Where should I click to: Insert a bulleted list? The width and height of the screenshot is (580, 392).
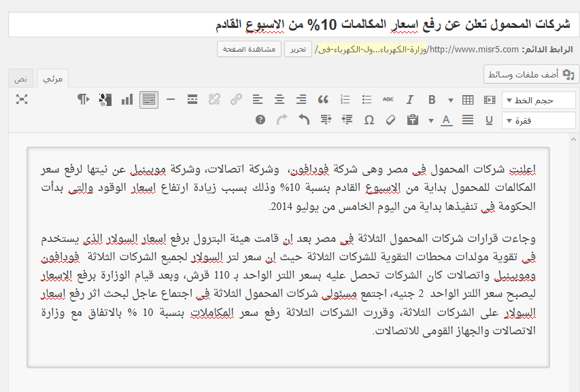[x=366, y=100]
